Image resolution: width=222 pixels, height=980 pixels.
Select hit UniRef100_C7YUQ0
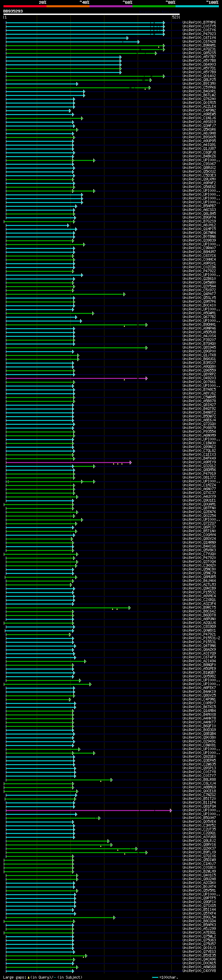tap(199, 554)
